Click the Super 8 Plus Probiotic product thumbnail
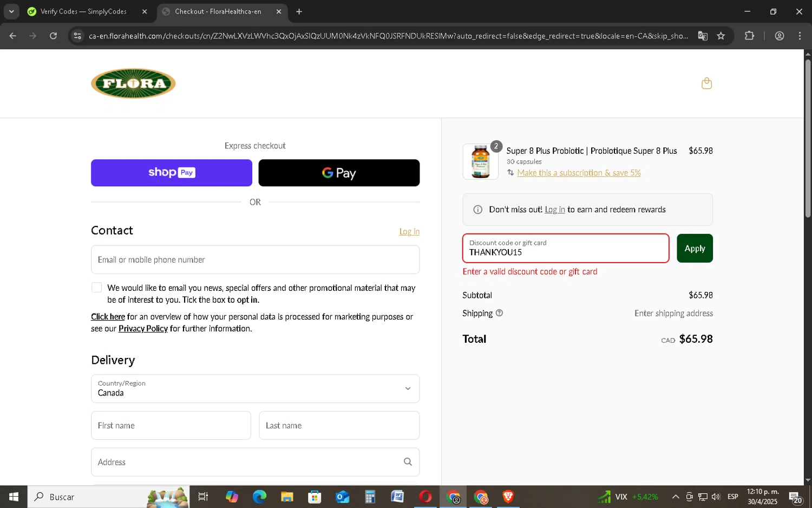 coord(480,161)
